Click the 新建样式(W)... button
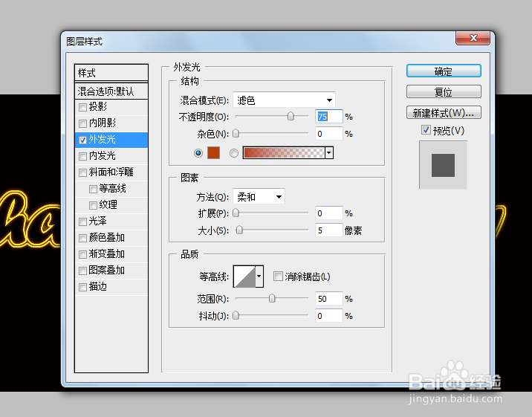 444,113
